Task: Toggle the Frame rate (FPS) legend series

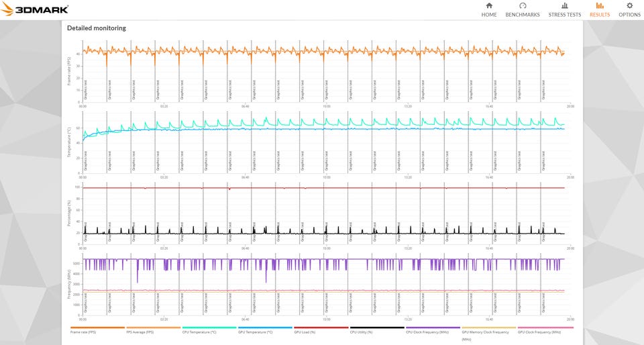Action: (84, 332)
